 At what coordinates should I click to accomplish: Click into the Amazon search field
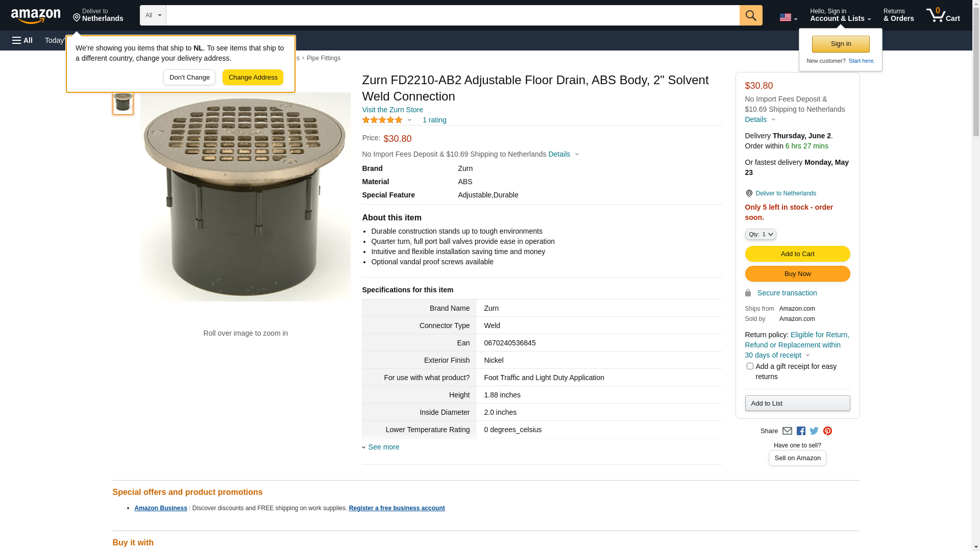452,15
